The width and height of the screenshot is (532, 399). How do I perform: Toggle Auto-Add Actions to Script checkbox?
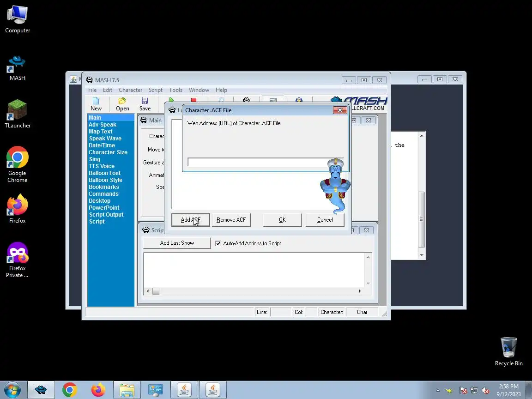click(218, 243)
